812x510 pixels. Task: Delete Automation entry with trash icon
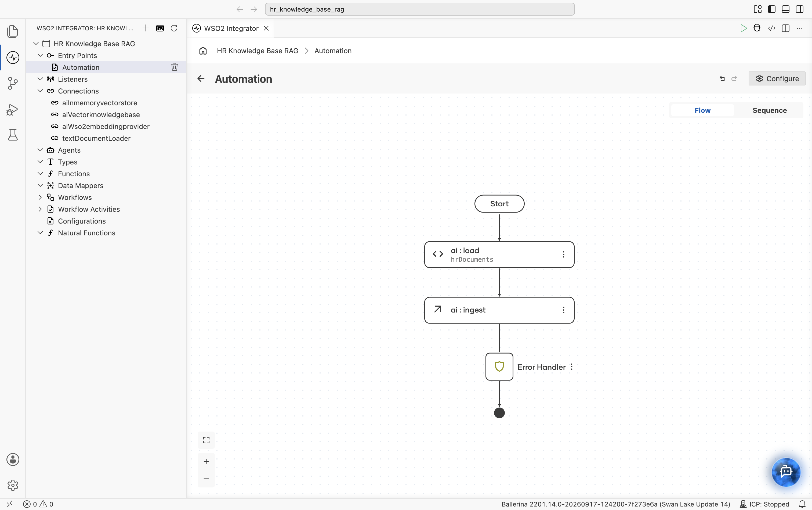174,67
